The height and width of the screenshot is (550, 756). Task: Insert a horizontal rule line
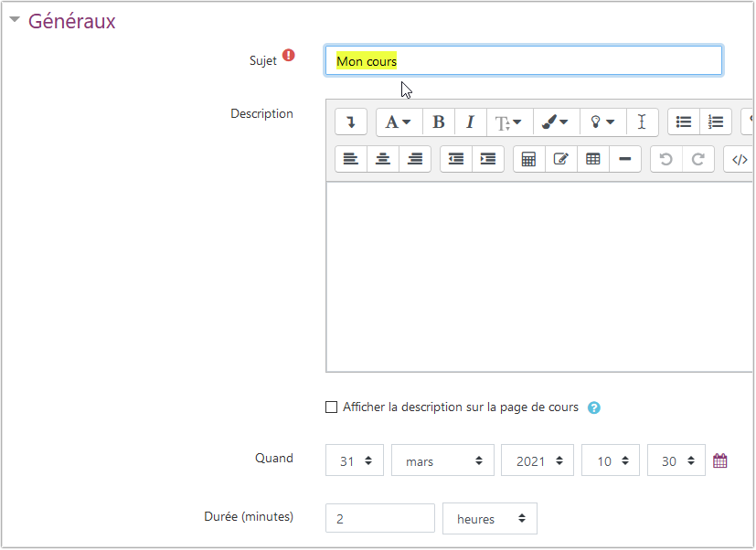[624, 159]
